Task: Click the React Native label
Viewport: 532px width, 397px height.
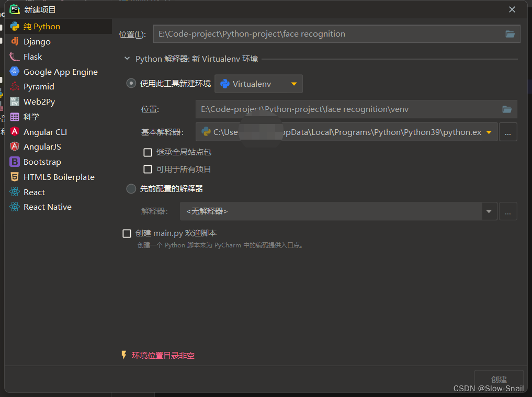Action: pos(48,207)
